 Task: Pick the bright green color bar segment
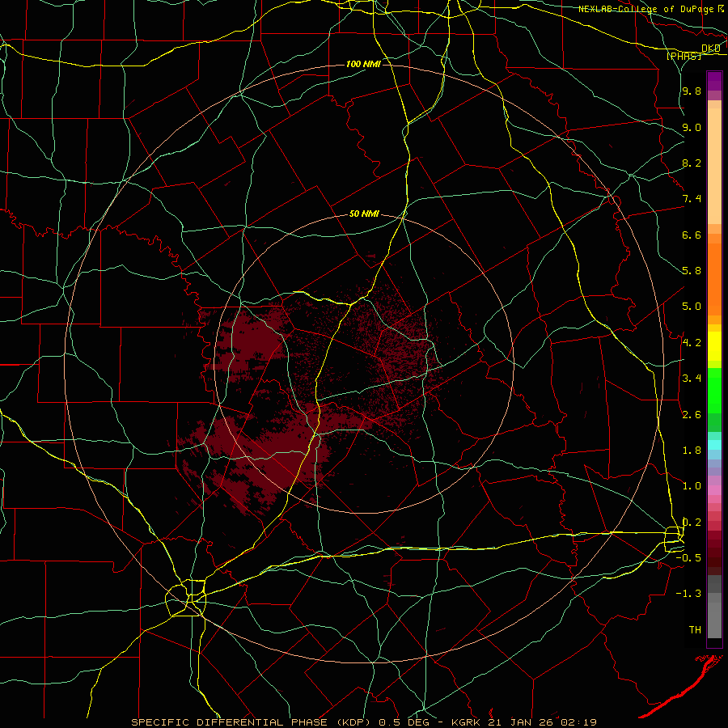pos(714,390)
